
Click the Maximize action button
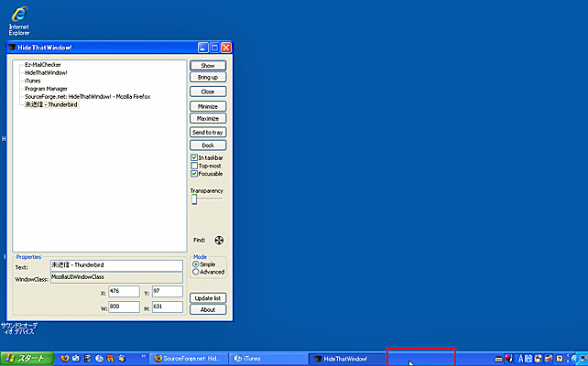pos(208,118)
